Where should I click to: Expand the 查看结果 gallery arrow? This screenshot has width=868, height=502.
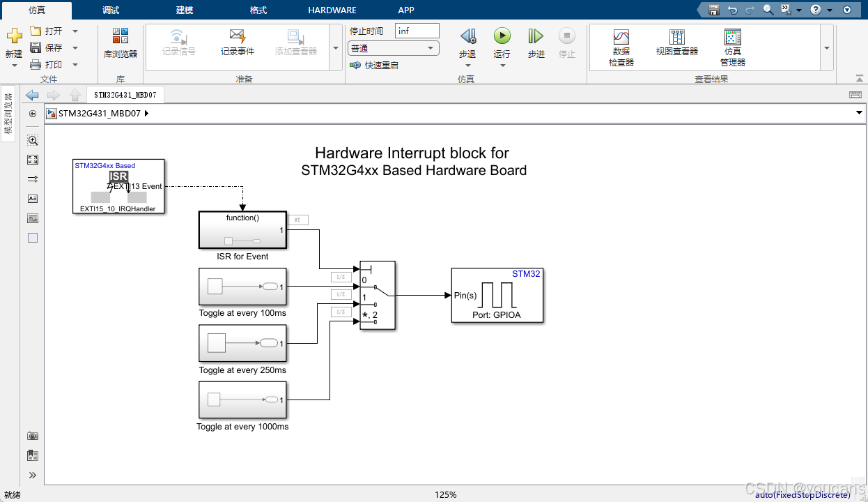pyautogui.click(x=827, y=48)
